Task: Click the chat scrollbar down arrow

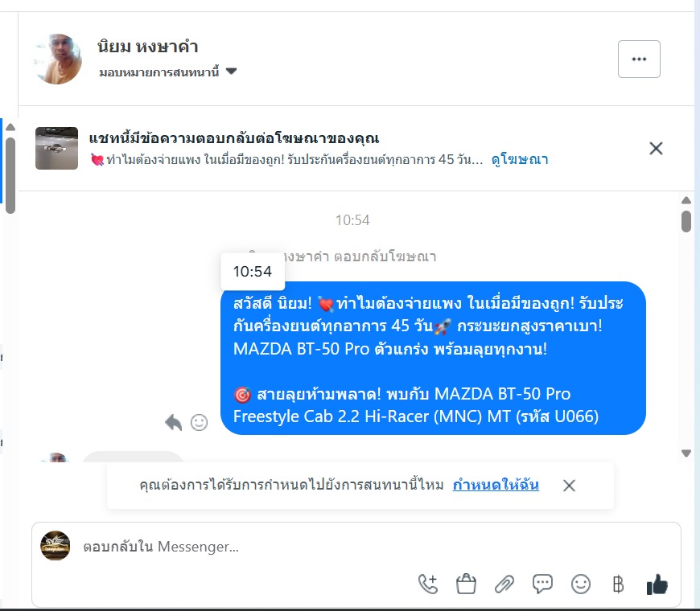Action: [x=686, y=453]
